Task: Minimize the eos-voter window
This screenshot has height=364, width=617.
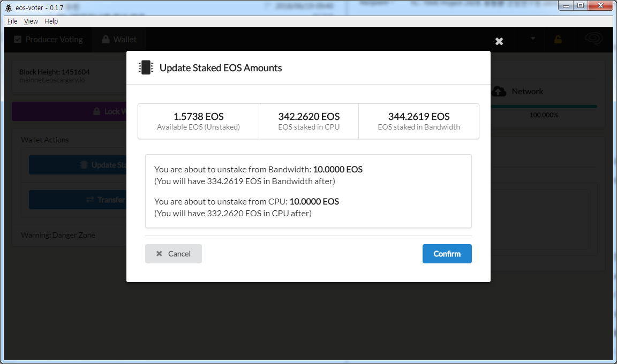Action: point(566,6)
